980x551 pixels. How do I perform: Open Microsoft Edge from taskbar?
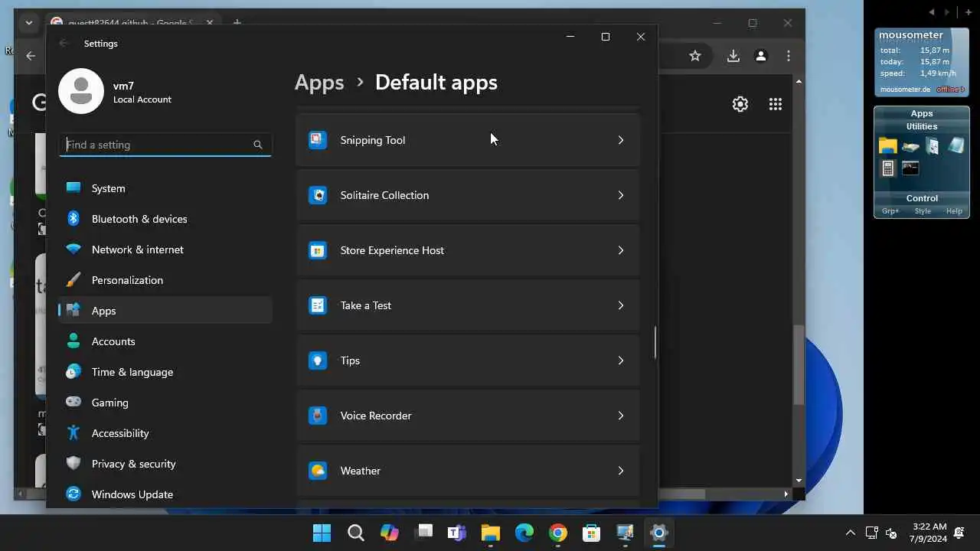tap(524, 533)
